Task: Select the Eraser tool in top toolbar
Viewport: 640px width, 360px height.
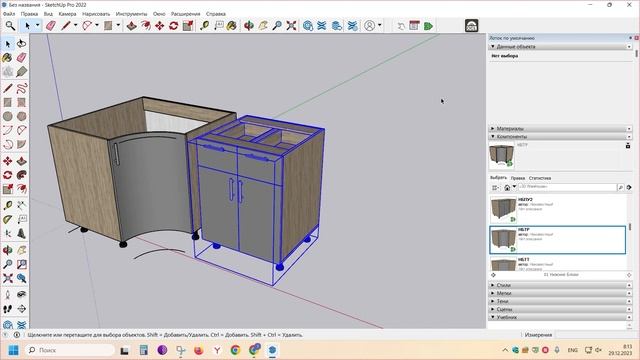Action: click(x=51, y=26)
